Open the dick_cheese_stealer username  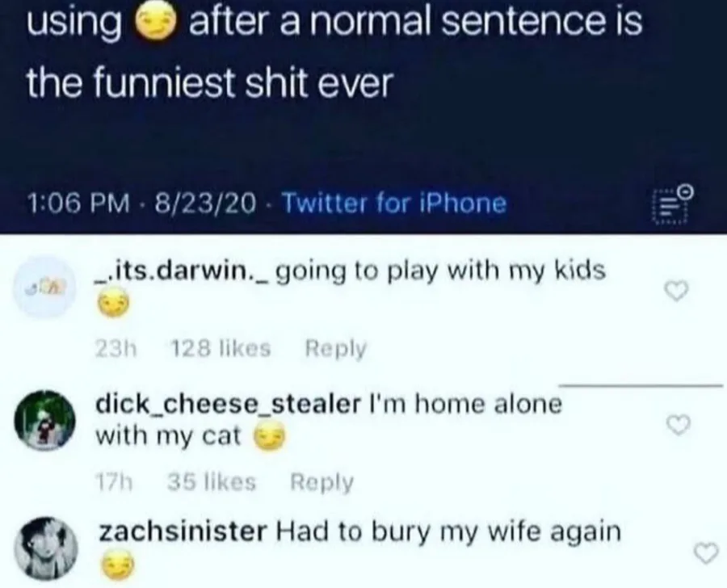[228, 404]
